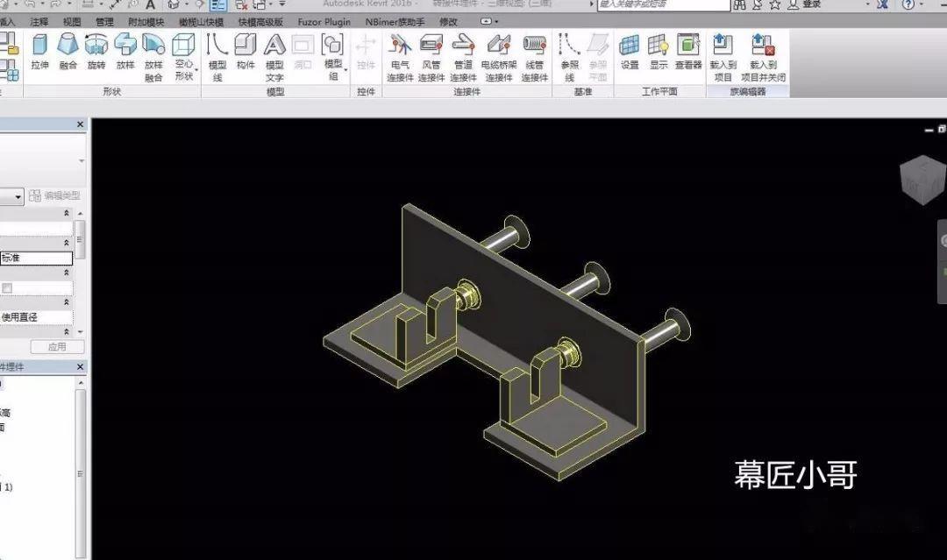Open the 视图 (View) ribbon tab
Screen dimensions: 947x560
coord(72,22)
